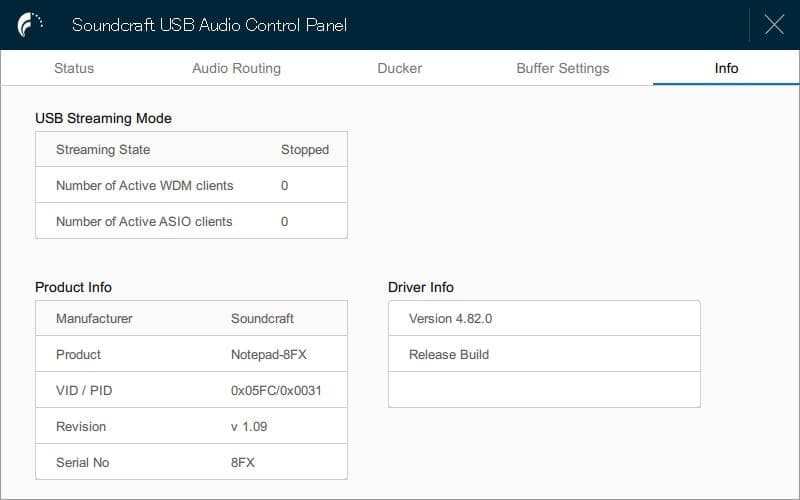Open the Buffer Settings tab
Viewport: 800px width, 500px height.
[x=562, y=68]
